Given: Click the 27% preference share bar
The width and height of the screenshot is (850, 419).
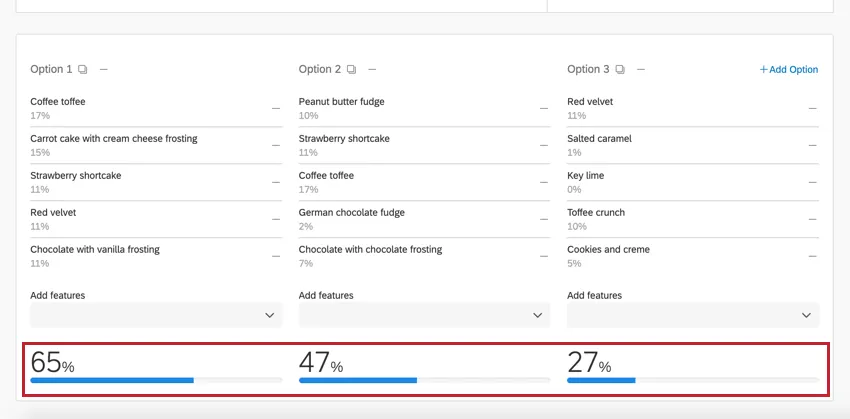Looking at the screenshot, I should 692,380.
